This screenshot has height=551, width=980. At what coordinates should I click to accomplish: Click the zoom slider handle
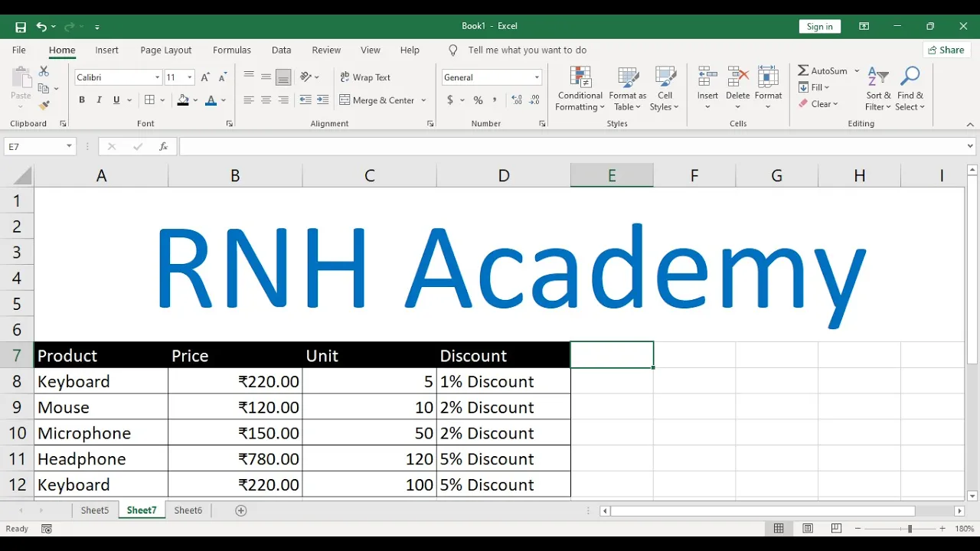[910, 529]
